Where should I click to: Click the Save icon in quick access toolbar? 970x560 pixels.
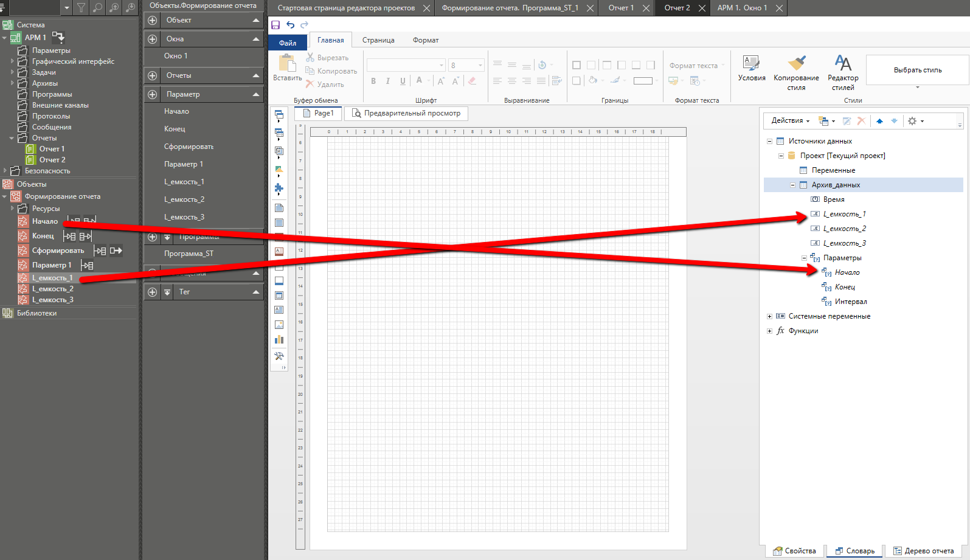click(275, 25)
